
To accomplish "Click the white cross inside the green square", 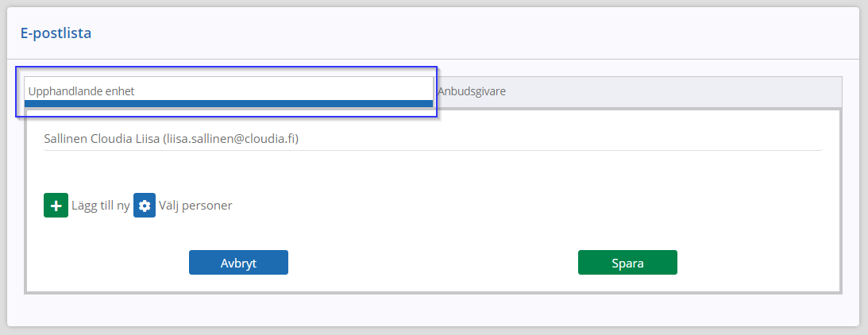I will coord(56,206).
